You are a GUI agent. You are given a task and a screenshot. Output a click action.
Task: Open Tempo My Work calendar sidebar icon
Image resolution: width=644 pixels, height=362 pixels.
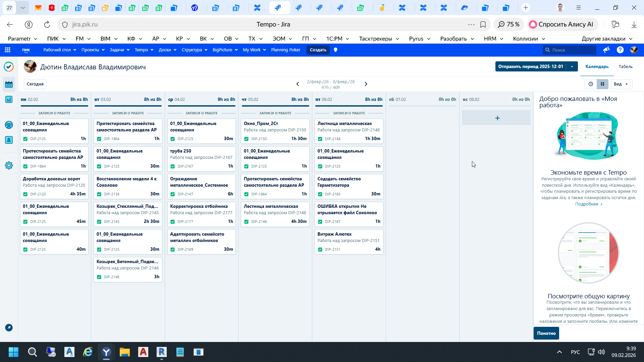coord(9,84)
